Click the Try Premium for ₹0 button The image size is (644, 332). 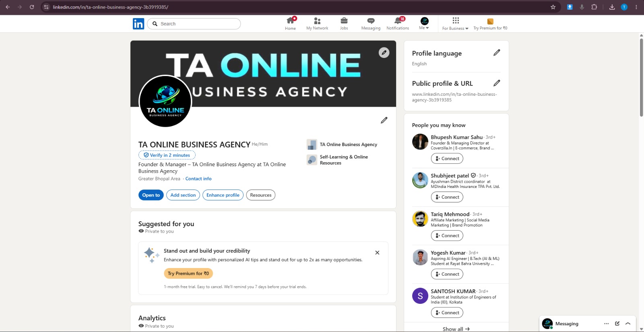click(188, 273)
